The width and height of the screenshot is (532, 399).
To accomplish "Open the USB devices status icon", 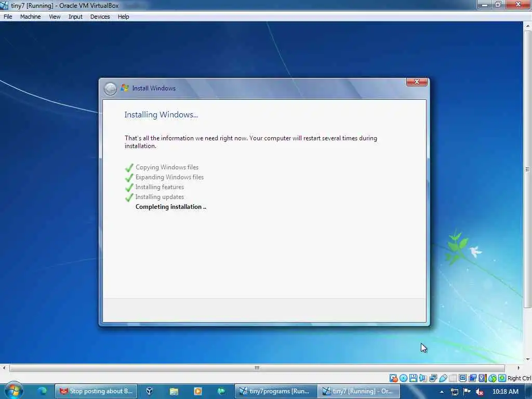I will (x=443, y=378).
